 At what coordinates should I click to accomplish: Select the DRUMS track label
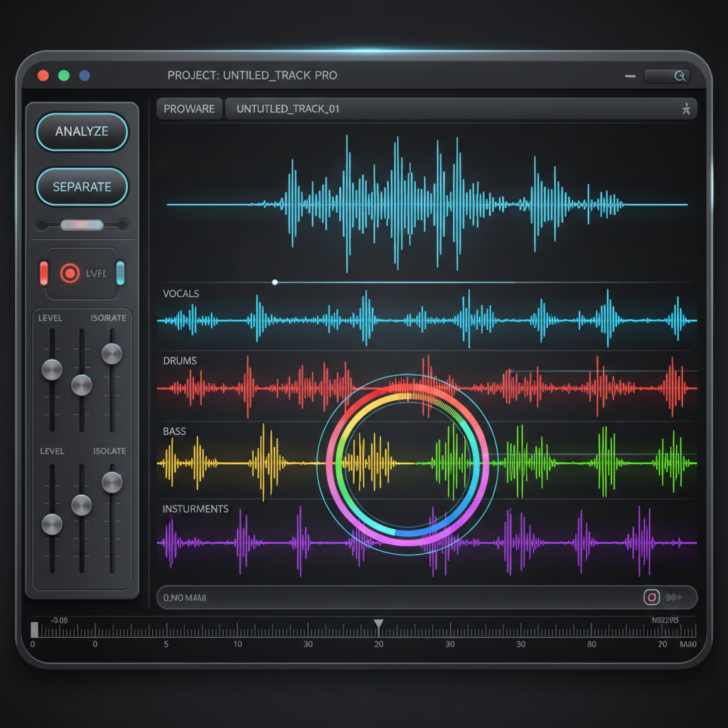click(180, 360)
